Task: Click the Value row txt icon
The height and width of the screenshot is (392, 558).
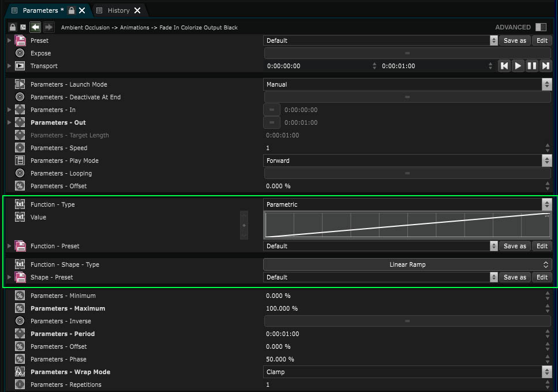Action: [20, 217]
